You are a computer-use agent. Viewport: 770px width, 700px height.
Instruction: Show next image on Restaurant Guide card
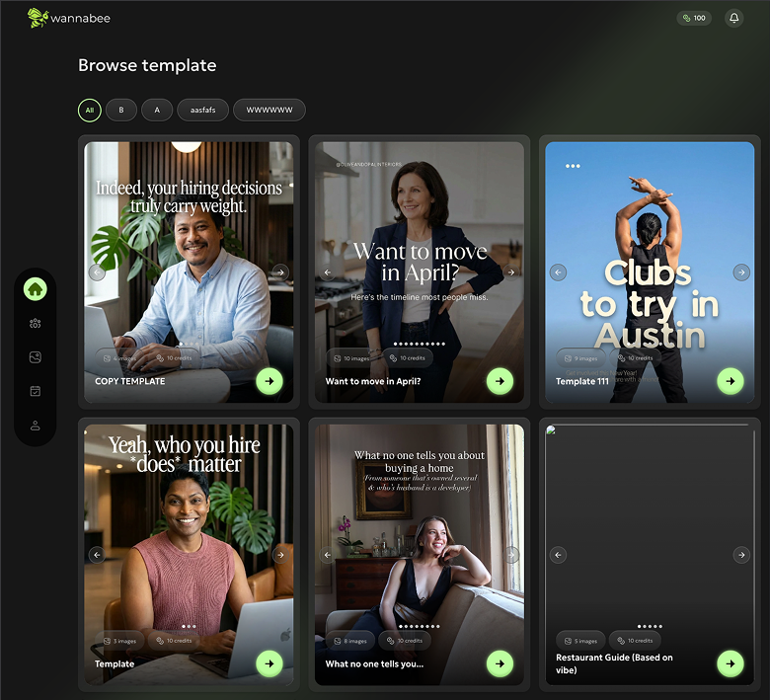click(741, 555)
